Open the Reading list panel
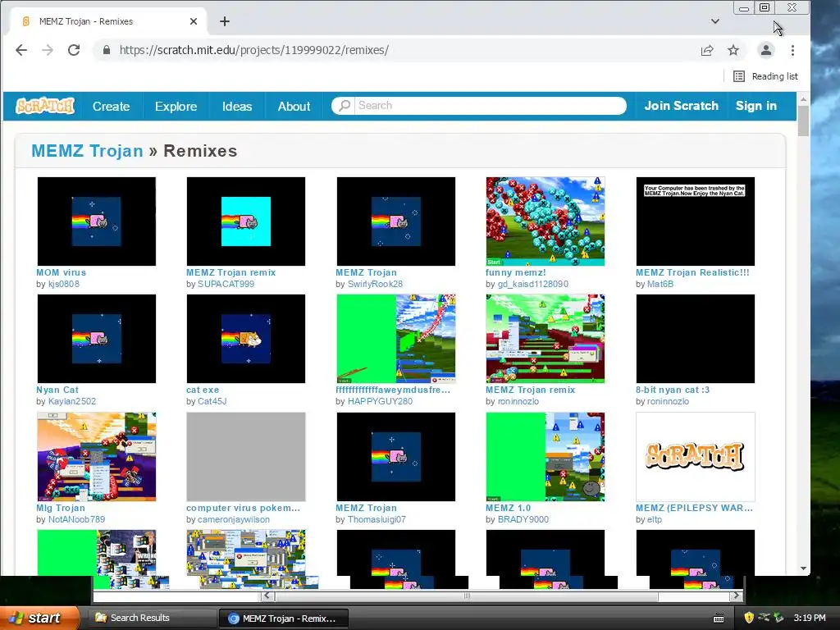 (765, 76)
